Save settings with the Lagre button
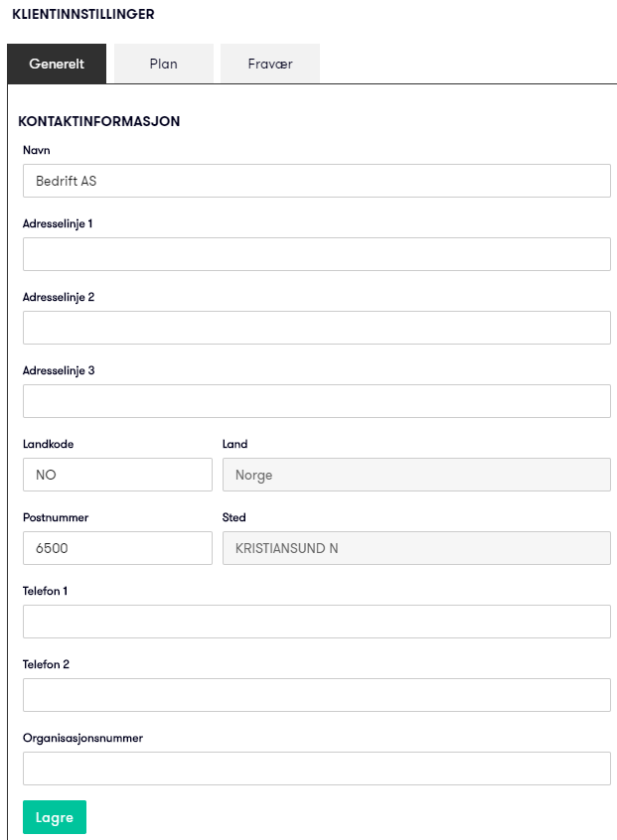The width and height of the screenshot is (617, 840). coord(54,816)
